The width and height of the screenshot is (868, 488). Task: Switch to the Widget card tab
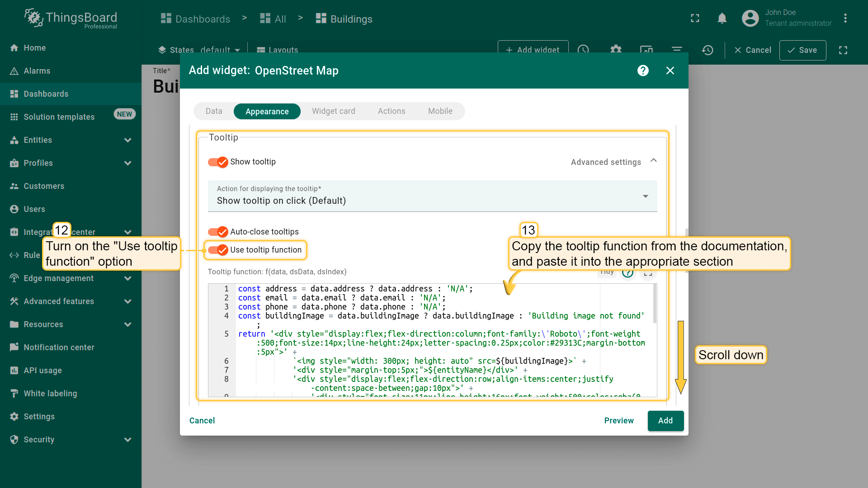click(x=333, y=111)
